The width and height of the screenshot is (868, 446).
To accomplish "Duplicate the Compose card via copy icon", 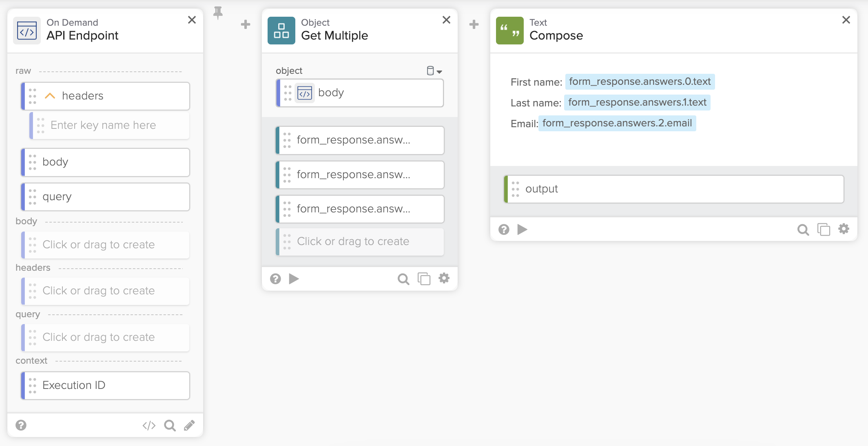I will point(824,230).
